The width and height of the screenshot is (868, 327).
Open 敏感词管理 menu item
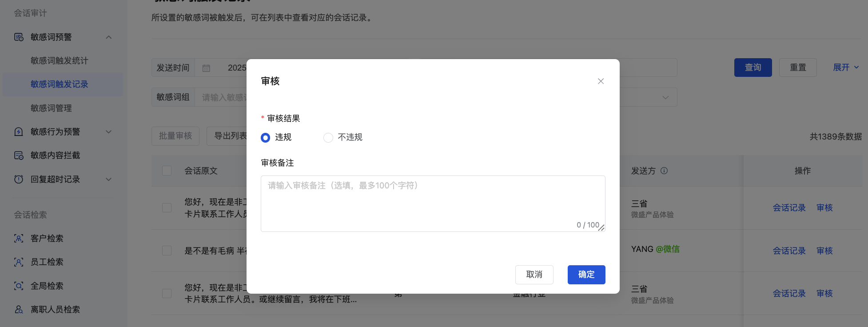point(51,108)
